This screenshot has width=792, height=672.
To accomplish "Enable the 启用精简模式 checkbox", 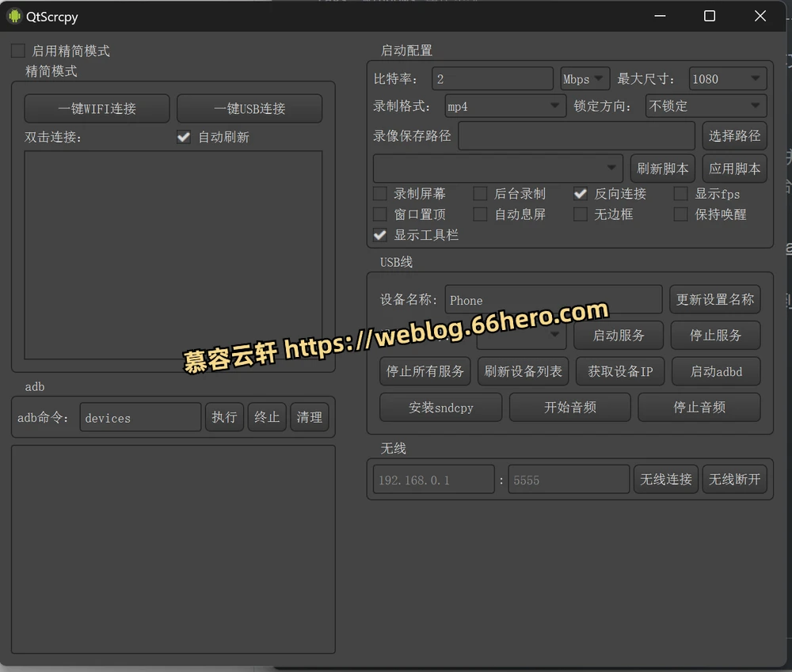I will [18, 51].
